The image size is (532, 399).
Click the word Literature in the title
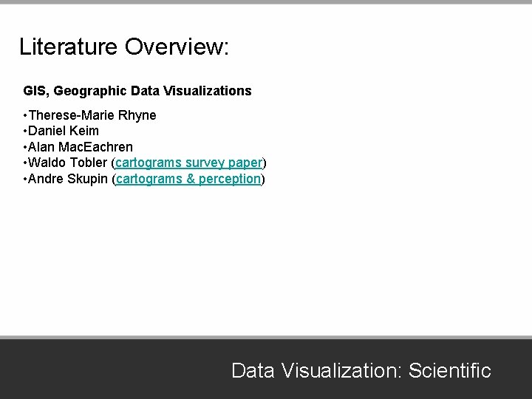click(x=69, y=47)
